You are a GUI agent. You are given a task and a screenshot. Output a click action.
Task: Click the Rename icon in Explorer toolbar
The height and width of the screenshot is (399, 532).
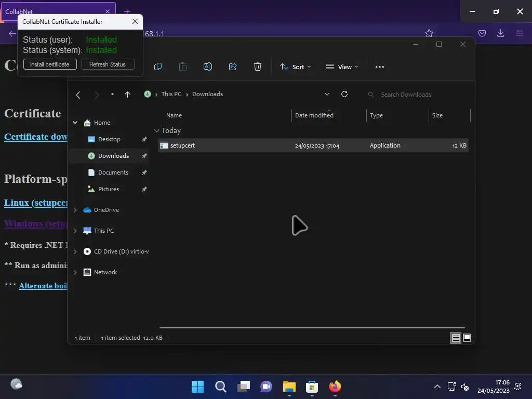208,67
